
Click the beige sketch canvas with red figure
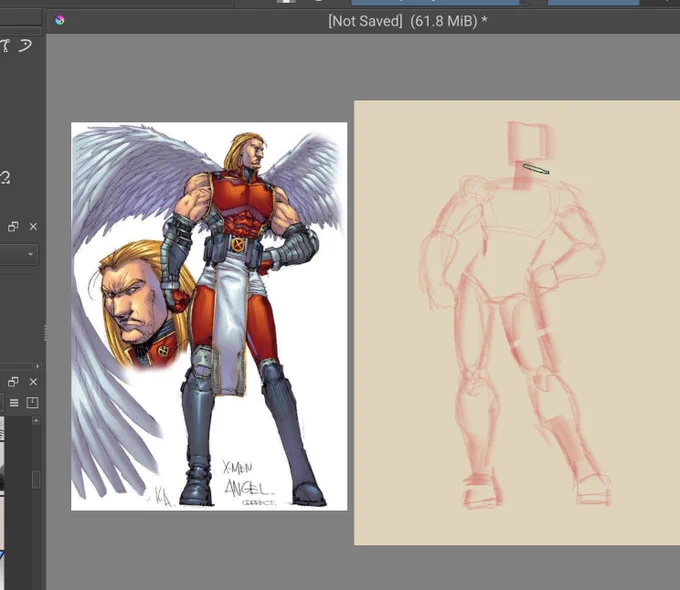[x=517, y=323]
